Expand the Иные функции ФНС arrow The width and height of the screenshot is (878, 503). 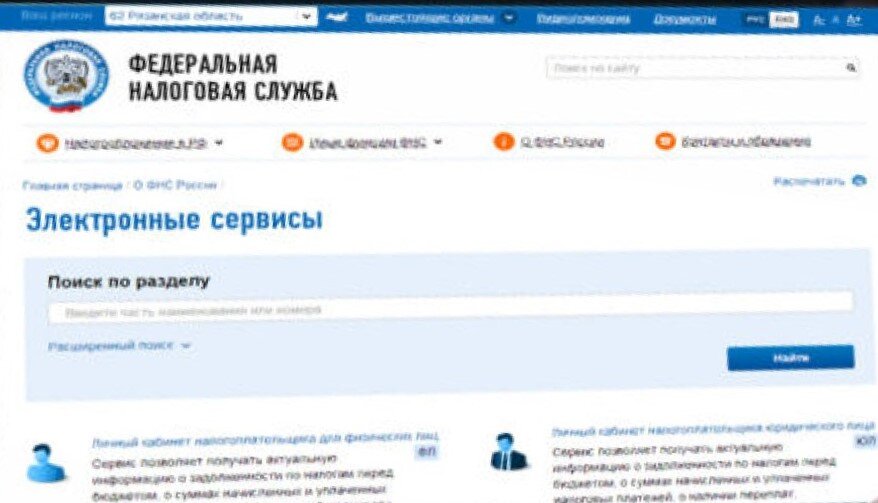(438, 142)
